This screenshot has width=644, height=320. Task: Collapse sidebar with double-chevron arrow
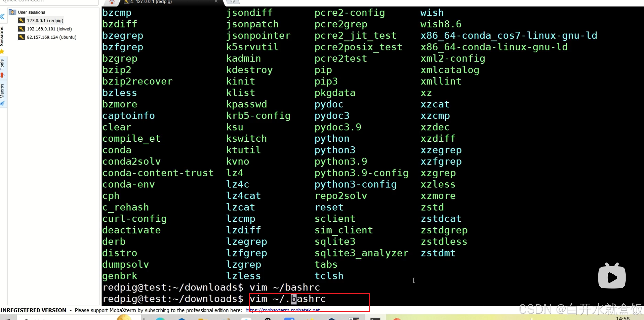point(2,17)
